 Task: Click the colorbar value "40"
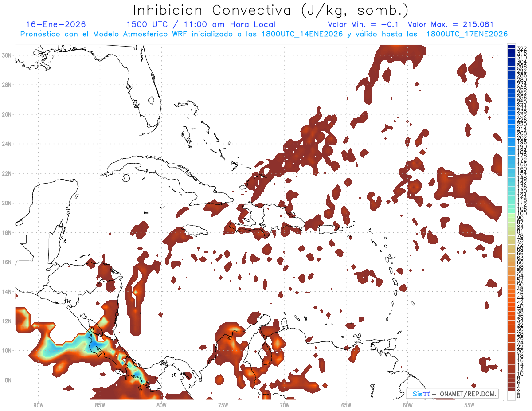520,307
